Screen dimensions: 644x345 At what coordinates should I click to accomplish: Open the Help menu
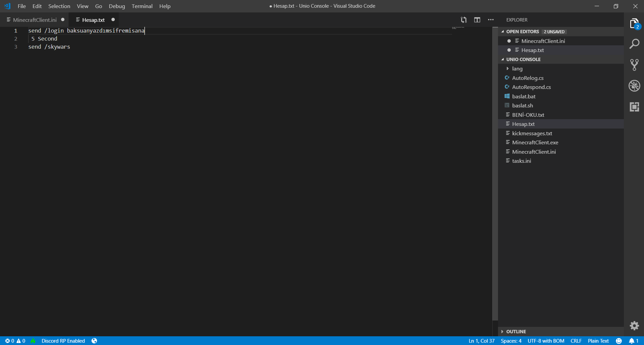tap(165, 6)
